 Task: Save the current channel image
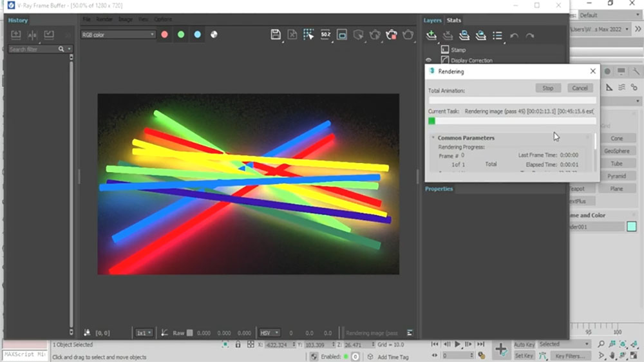pyautogui.click(x=276, y=35)
